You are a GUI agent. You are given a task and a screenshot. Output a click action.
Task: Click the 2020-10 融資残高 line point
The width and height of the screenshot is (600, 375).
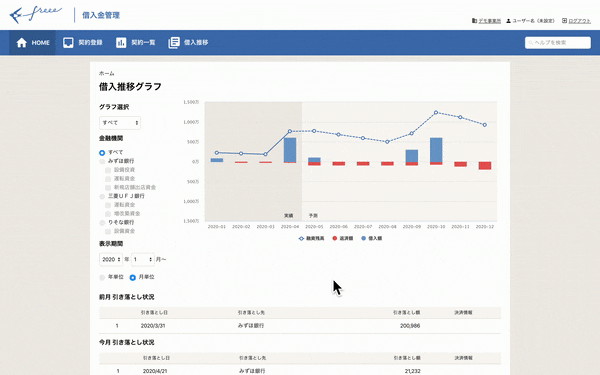pos(436,112)
